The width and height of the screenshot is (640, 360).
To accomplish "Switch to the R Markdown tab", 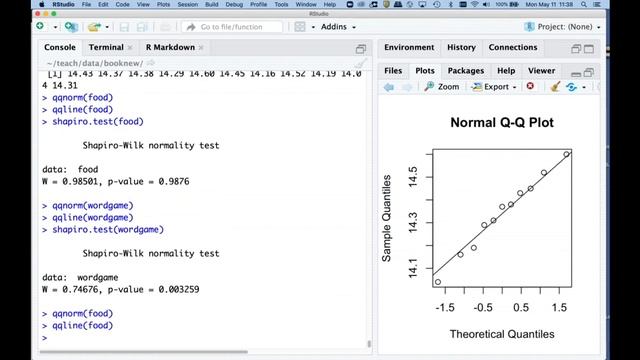I will click(x=170, y=47).
